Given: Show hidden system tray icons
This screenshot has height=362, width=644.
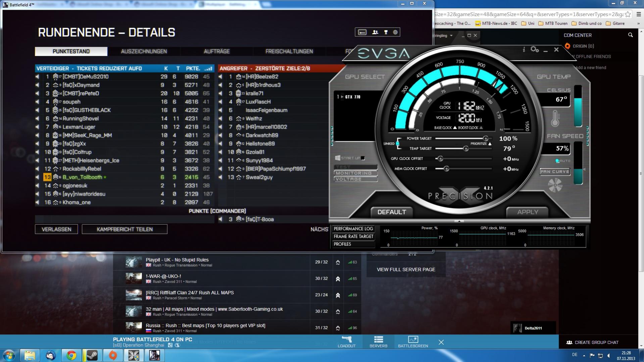Looking at the screenshot, I should pos(584,355).
